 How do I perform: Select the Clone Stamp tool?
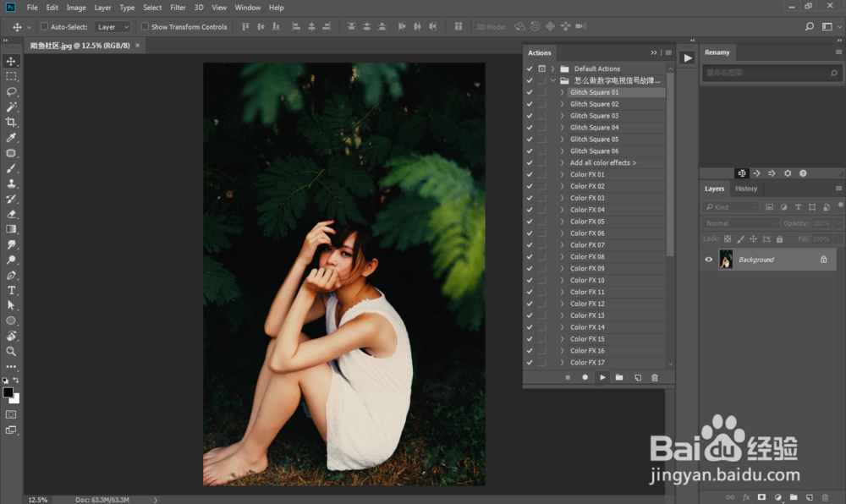click(x=11, y=184)
